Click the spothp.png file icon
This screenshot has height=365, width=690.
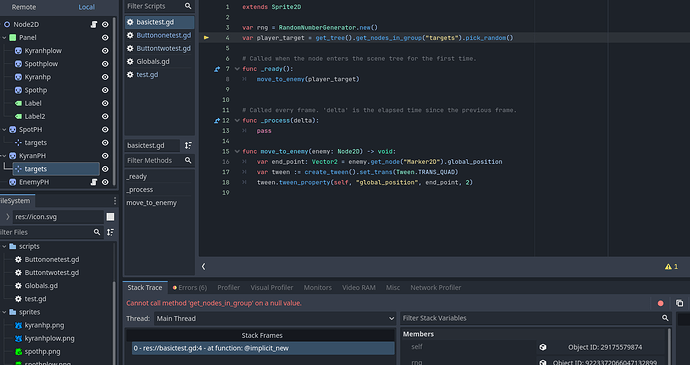click(18, 352)
